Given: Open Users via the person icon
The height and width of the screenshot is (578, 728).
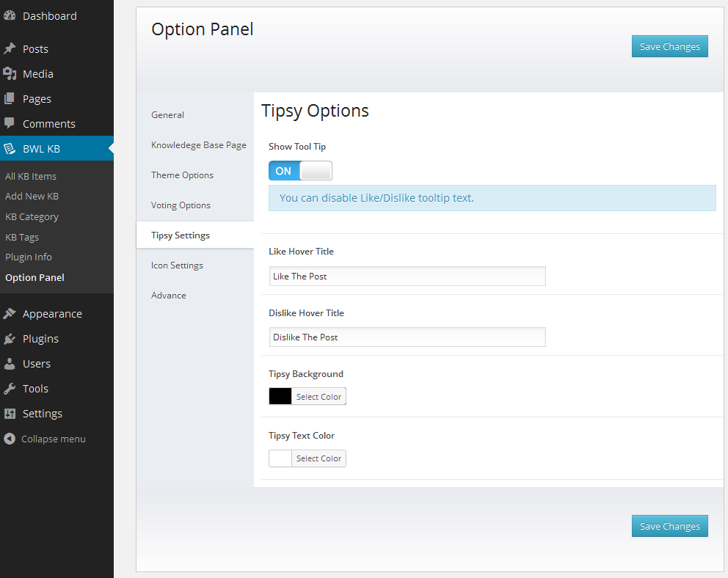Looking at the screenshot, I should pyautogui.click(x=10, y=363).
